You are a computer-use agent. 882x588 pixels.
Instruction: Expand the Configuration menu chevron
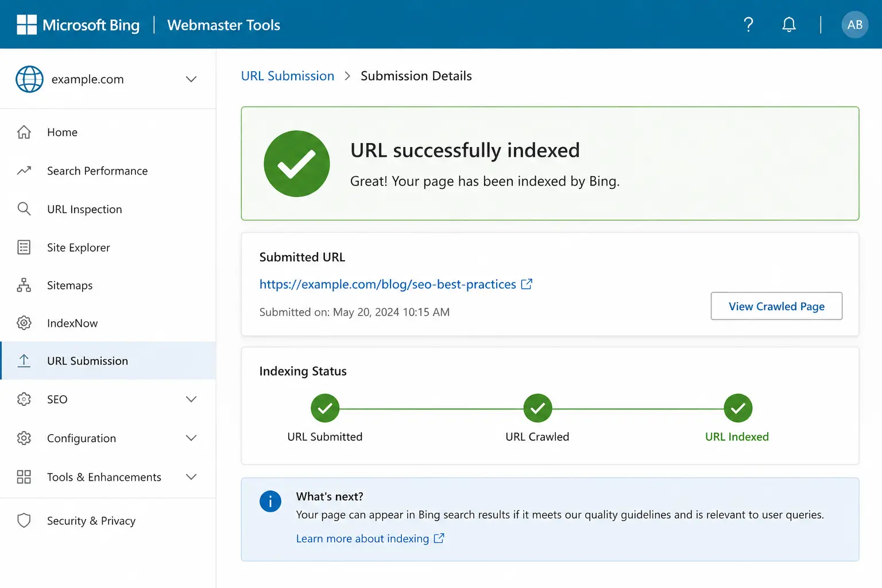[x=191, y=438]
